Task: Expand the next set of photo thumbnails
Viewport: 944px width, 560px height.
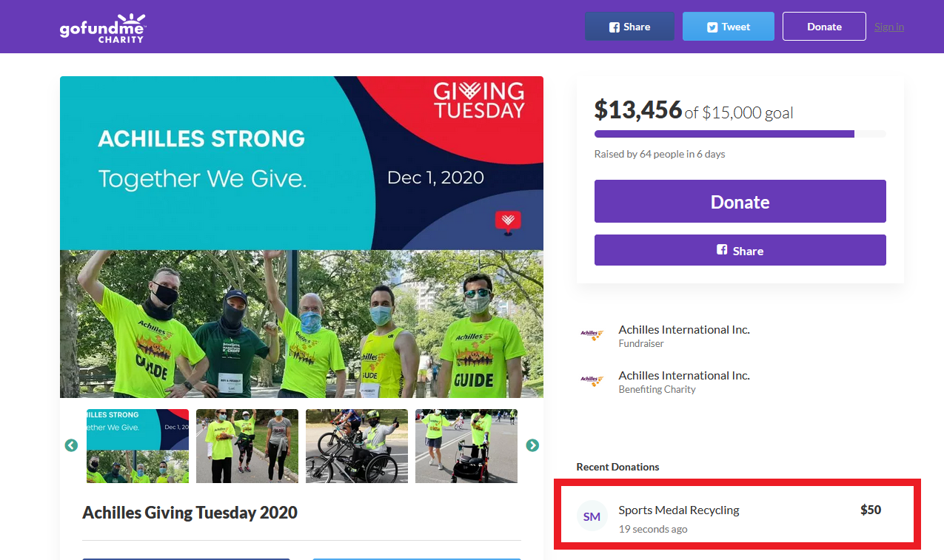Action: (532, 445)
